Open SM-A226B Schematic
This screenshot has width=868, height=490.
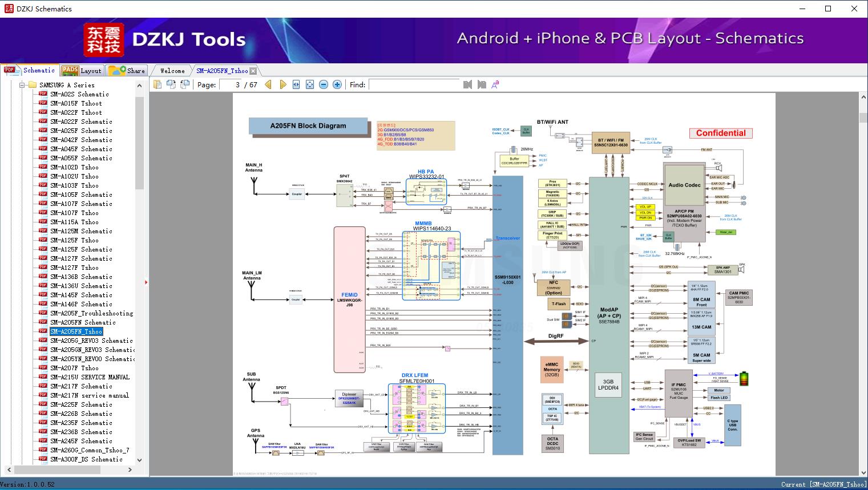pos(81,414)
